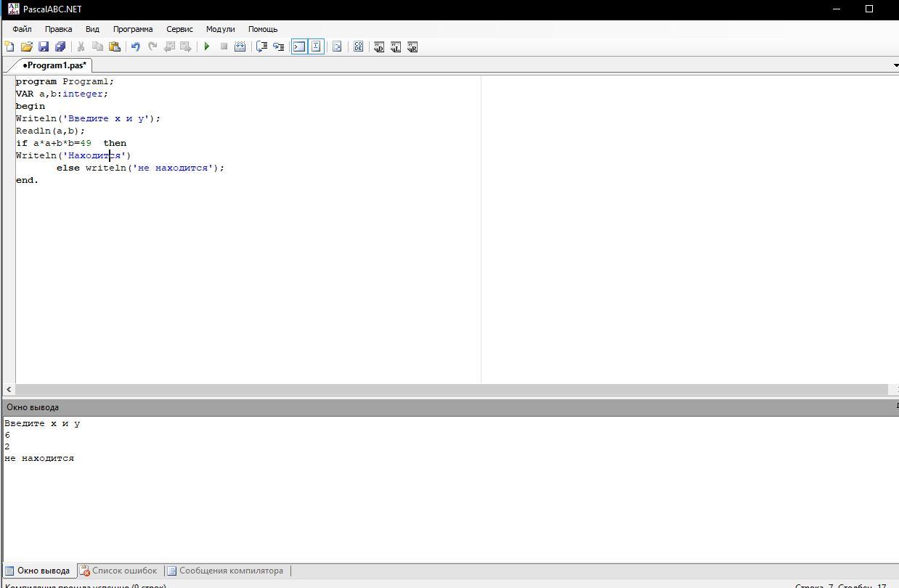The image size is (899, 588).
Task: Click the editor horizontal scrollbar track
Action: pos(452,390)
